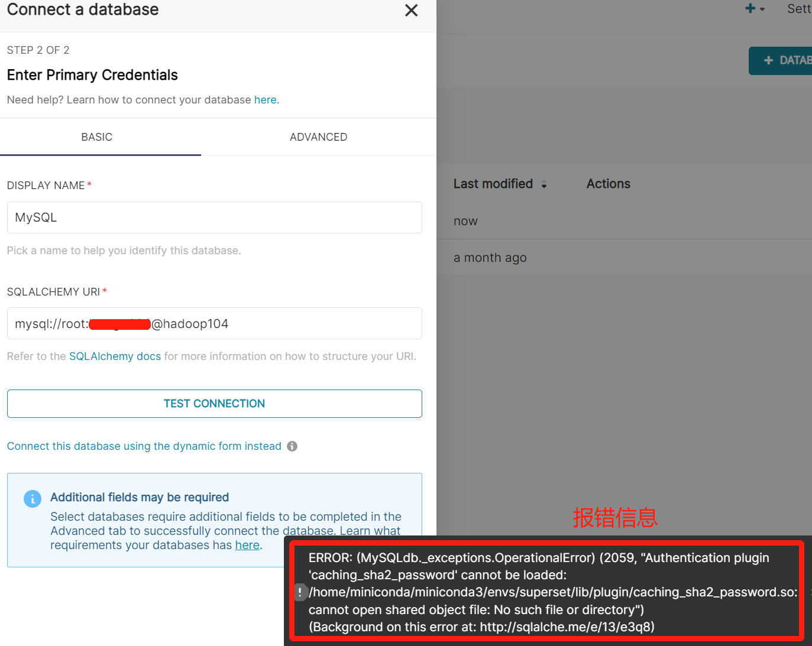The width and height of the screenshot is (812, 646).
Task: Switch to the ADVANCED tab
Action: [318, 137]
